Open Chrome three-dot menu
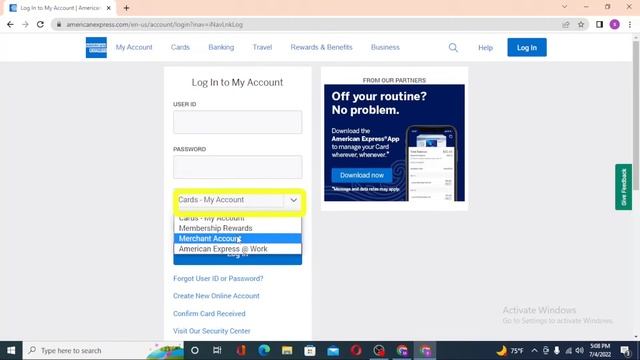 click(630, 24)
